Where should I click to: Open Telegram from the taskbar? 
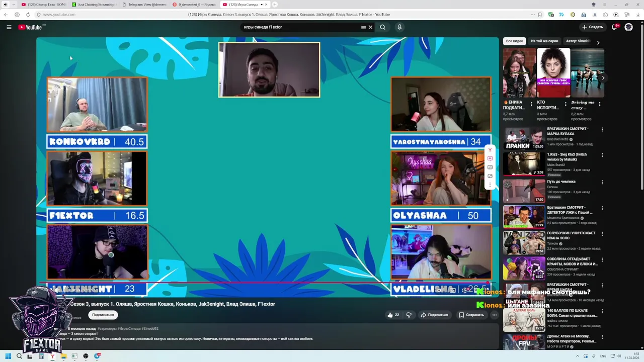(97, 356)
